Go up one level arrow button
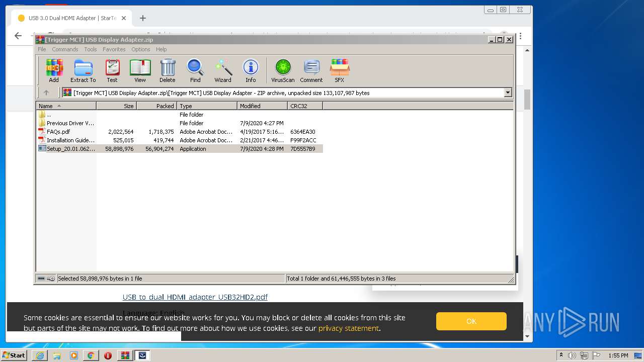 point(46,93)
